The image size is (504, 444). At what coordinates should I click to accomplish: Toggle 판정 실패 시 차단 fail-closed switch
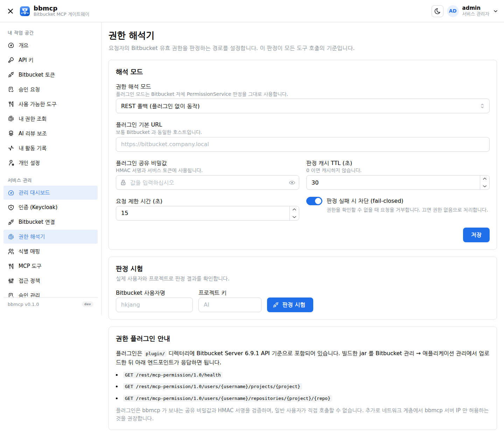314,201
